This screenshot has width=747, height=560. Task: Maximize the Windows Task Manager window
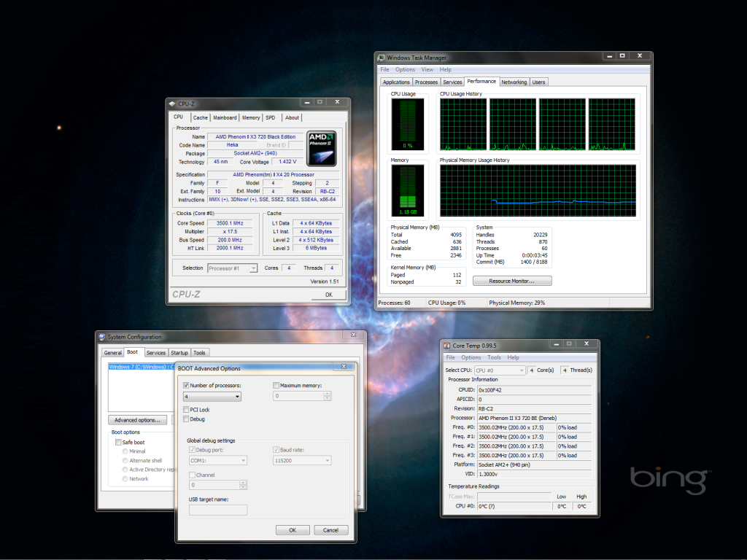click(x=622, y=55)
